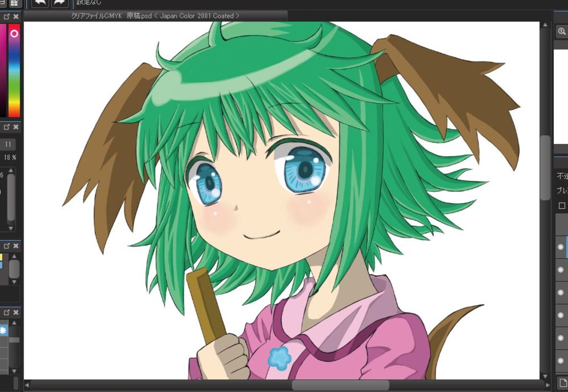Click the 18 % value
568x392 pixels.
[10, 157]
